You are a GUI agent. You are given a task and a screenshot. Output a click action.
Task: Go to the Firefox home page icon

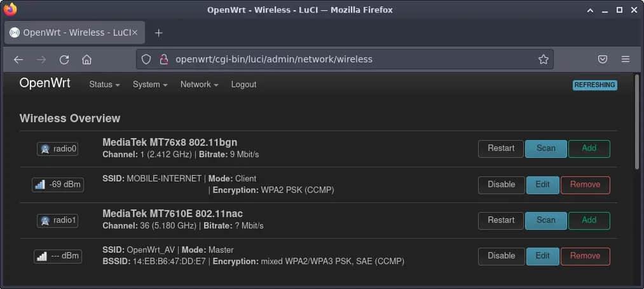(87, 59)
